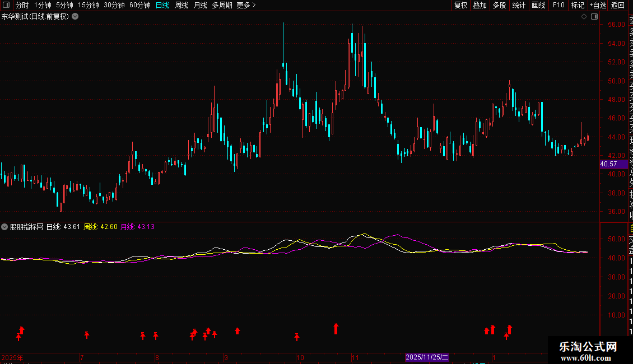This screenshot has width=633, height=364.
Task: Click the red arrow signal near September start
Action: [238, 331]
